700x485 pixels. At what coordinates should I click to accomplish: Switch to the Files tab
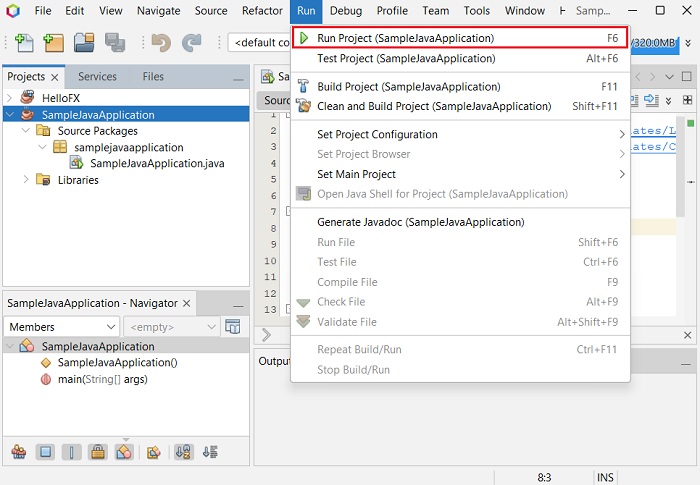[x=153, y=76]
